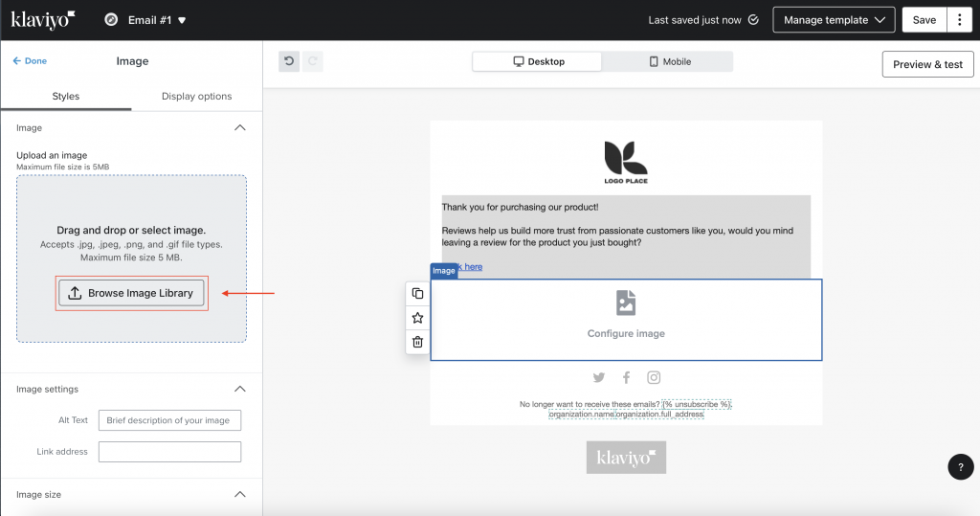Switch to the Styles tab

[x=66, y=97]
